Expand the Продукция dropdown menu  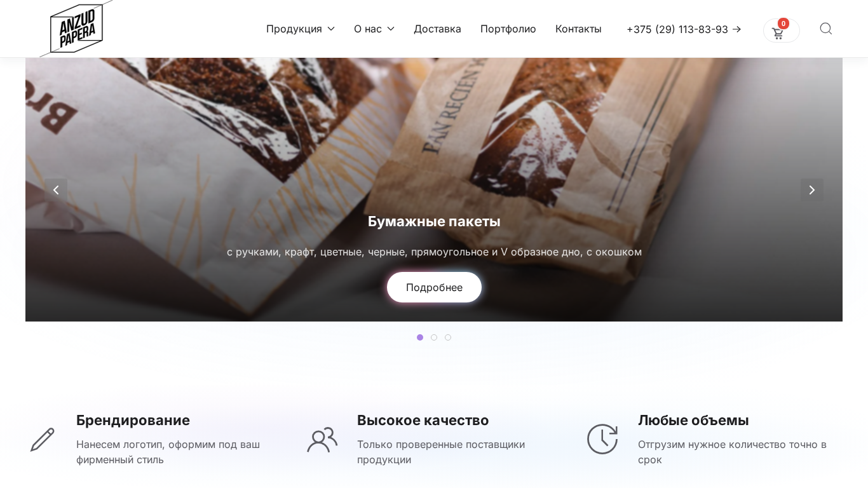301,29
